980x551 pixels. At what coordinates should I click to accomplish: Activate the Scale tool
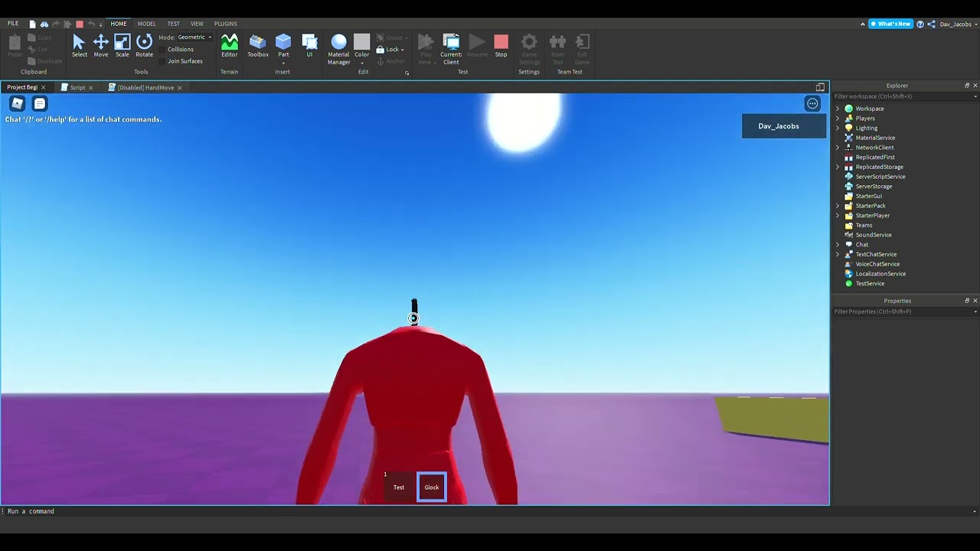tap(122, 45)
